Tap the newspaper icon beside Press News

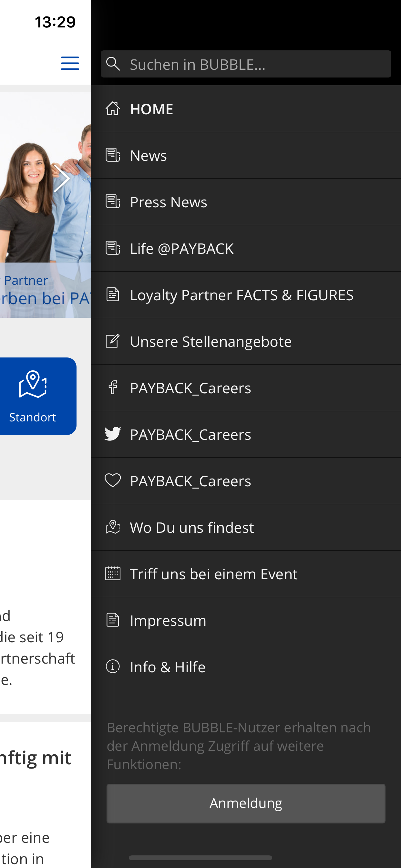click(113, 202)
